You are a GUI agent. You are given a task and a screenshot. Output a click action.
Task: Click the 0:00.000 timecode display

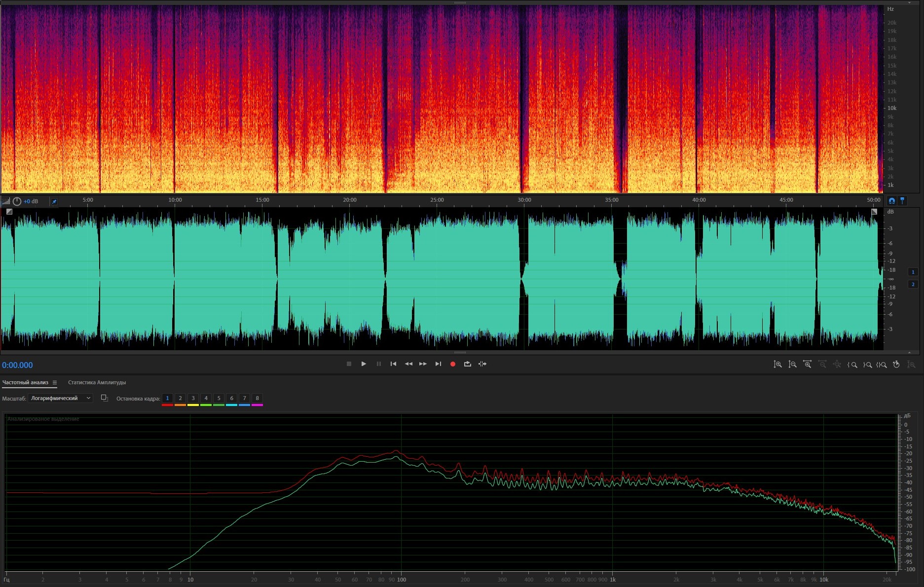click(x=17, y=365)
